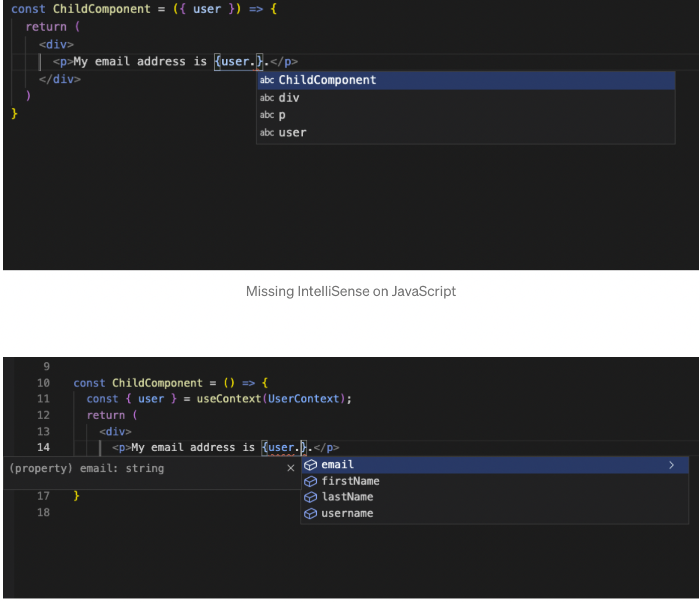The image size is (700, 602).
Task: Click the return keyword on line 12
Action: click(106, 416)
